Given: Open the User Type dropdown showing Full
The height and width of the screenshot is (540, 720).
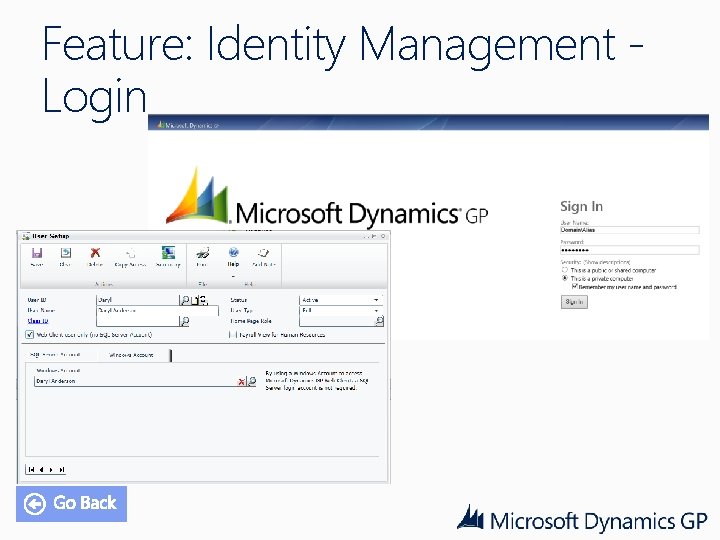Looking at the screenshot, I should click(341, 310).
